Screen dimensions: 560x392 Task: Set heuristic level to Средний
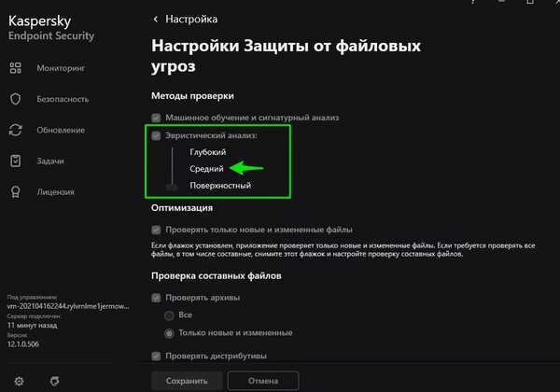click(206, 169)
